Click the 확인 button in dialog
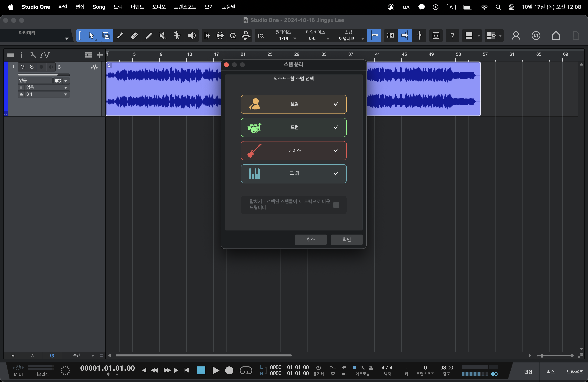 click(347, 240)
